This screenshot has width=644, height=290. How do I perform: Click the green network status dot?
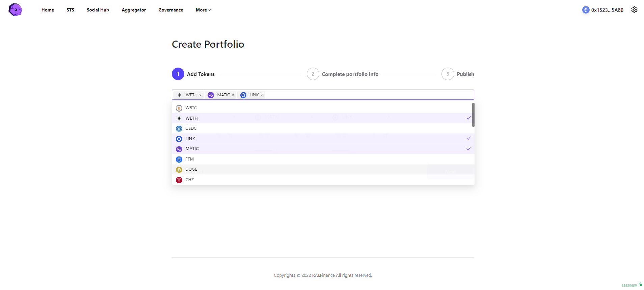[640, 284]
